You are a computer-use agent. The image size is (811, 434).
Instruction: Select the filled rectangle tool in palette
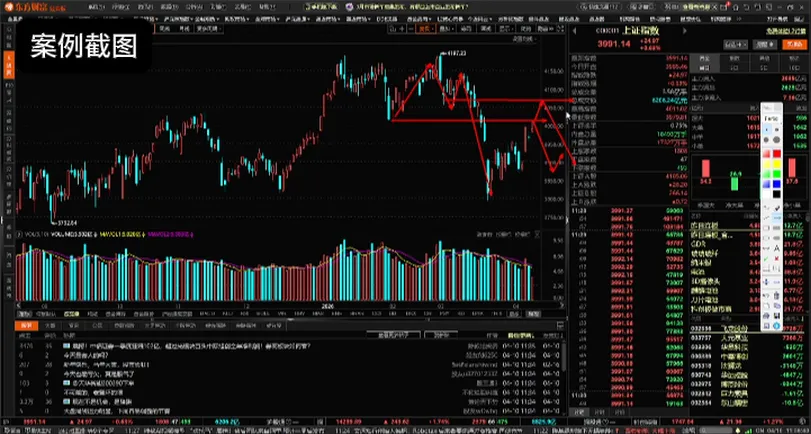point(777,228)
